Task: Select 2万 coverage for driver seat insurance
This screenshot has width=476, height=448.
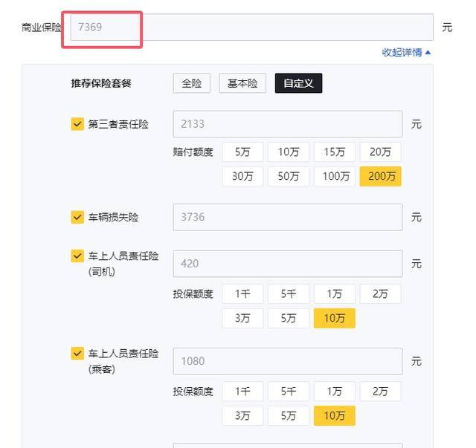Action: click(x=381, y=294)
